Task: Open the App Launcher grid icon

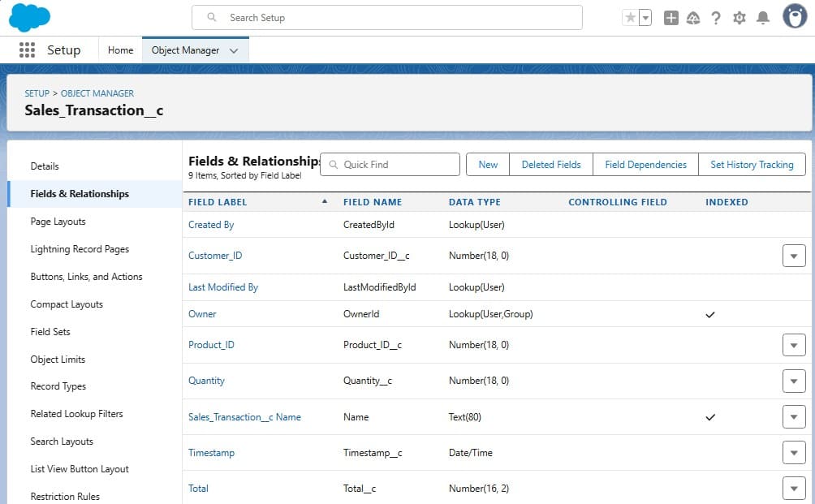Action: [x=27, y=50]
